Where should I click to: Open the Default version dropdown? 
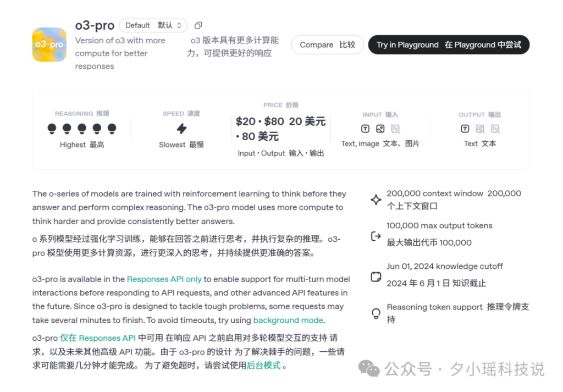point(153,25)
